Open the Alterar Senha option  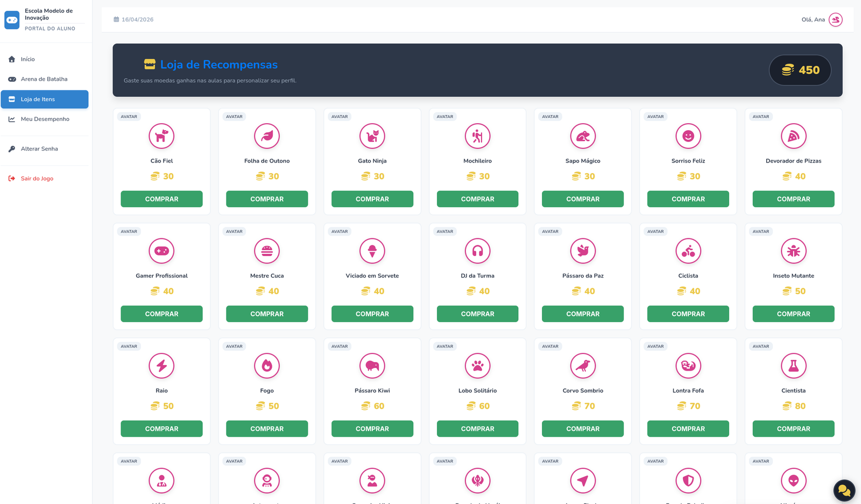[x=39, y=149]
